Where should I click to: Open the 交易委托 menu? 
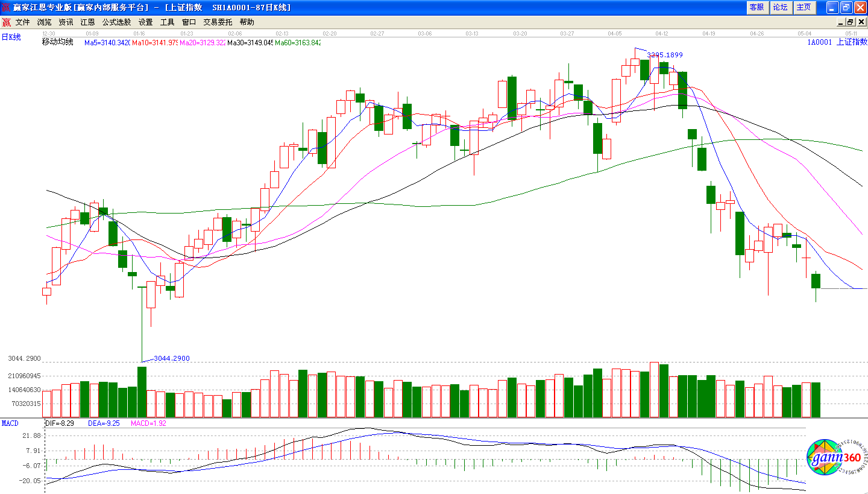point(218,22)
